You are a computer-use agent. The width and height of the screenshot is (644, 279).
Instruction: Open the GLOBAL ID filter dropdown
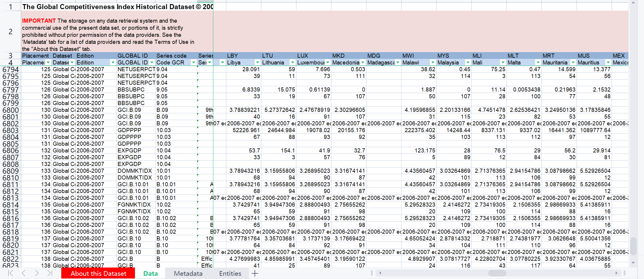pyautogui.click(x=152, y=62)
